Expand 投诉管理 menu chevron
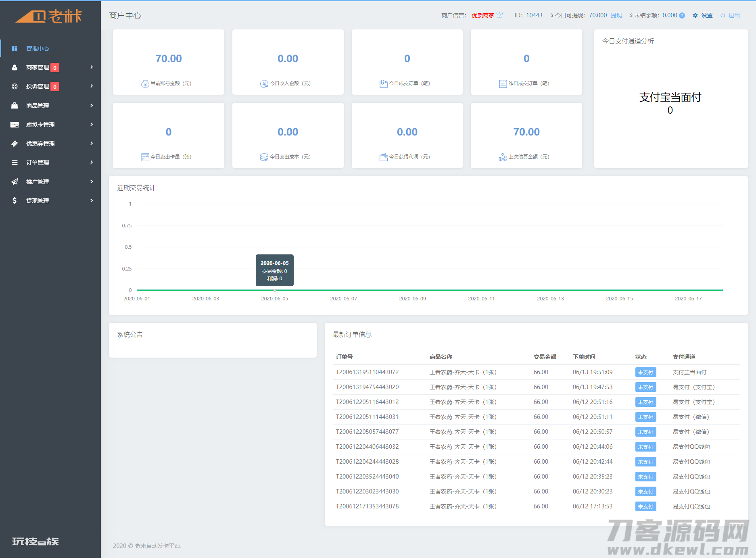The height and width of the screenshot is (558, 756). (x=92, y=86)
